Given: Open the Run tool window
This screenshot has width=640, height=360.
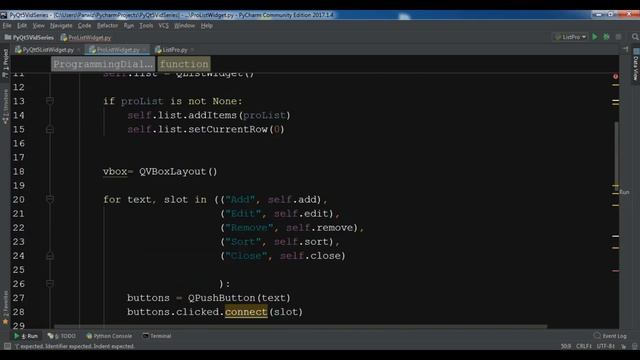Looking at the screenshot, I should [26, 336].
